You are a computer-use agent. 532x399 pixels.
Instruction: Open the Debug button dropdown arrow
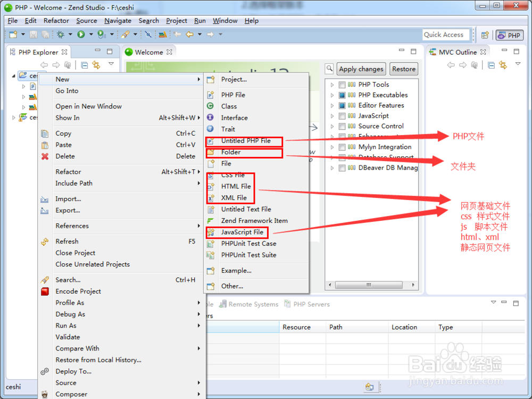[x=70, y=34]
